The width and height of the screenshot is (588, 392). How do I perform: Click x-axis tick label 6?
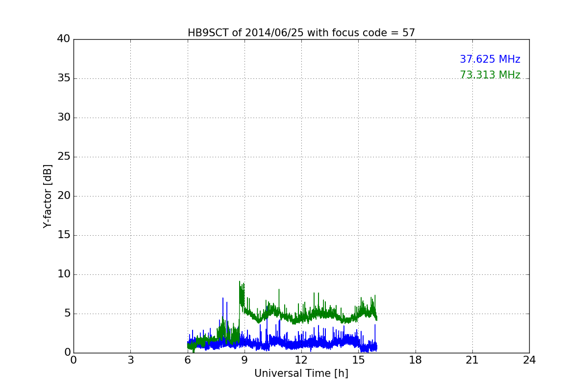188,360
